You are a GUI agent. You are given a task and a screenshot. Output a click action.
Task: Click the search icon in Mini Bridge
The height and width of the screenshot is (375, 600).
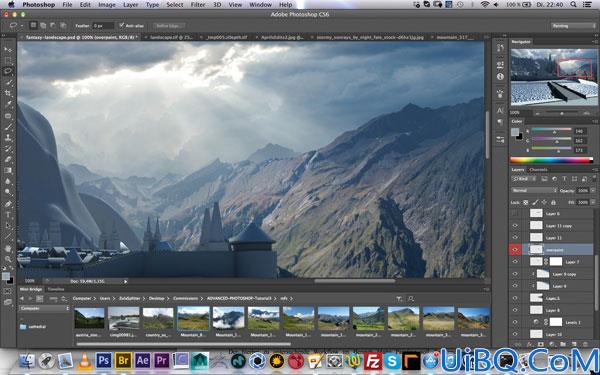pyautogui.click(x=411, y=298)
